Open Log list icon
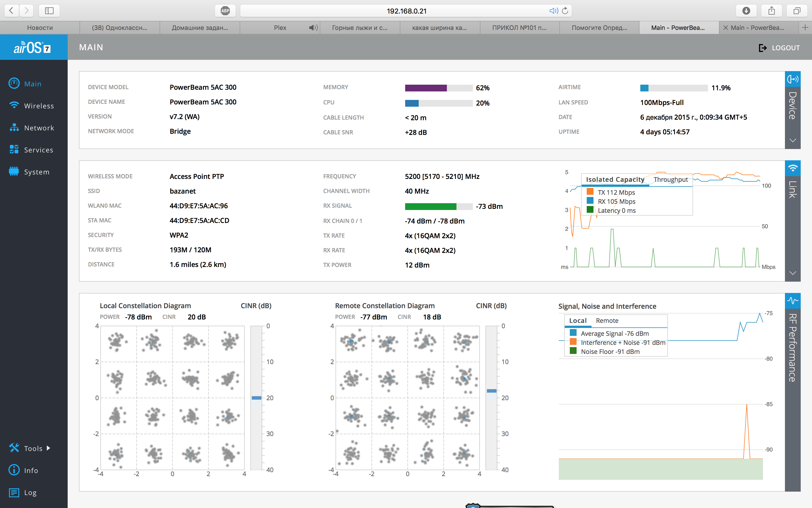Screen dimensions: 812x508 click(x=14, y=492)
